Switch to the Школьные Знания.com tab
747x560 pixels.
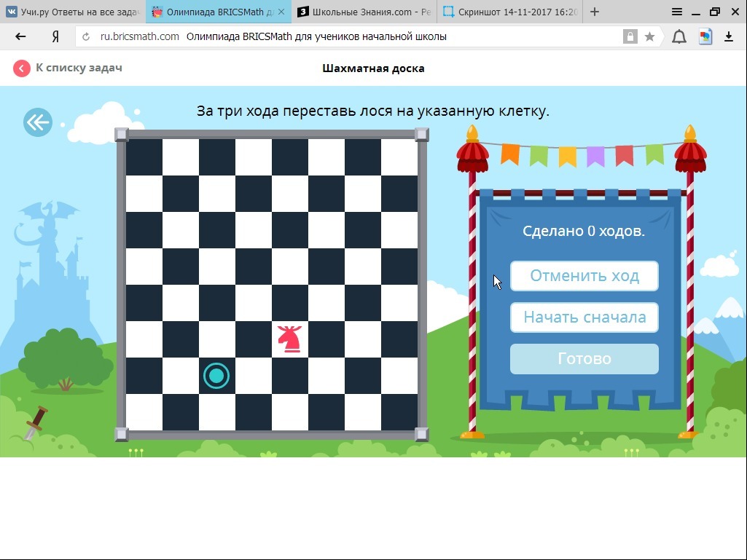point(364,12)
